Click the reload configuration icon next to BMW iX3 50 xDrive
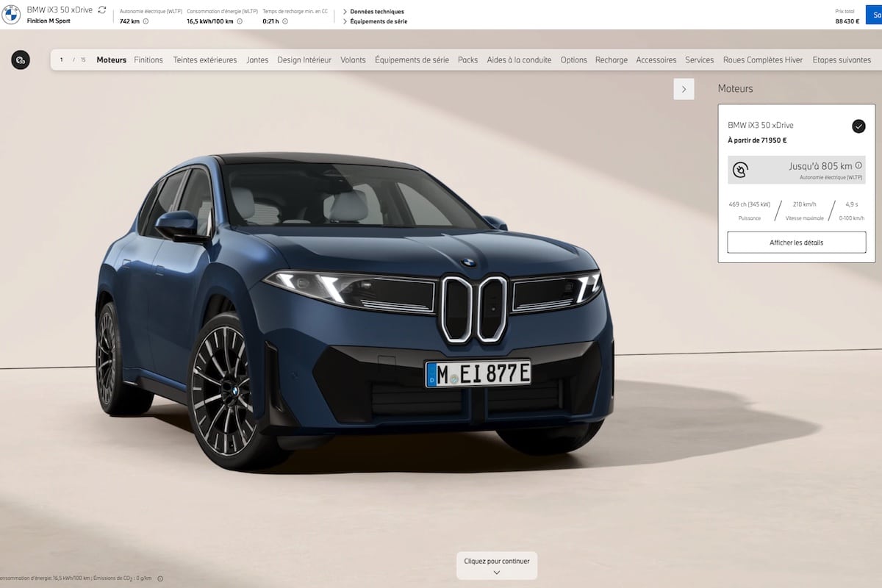Screen dimensions: 882x588 (101, 10)
